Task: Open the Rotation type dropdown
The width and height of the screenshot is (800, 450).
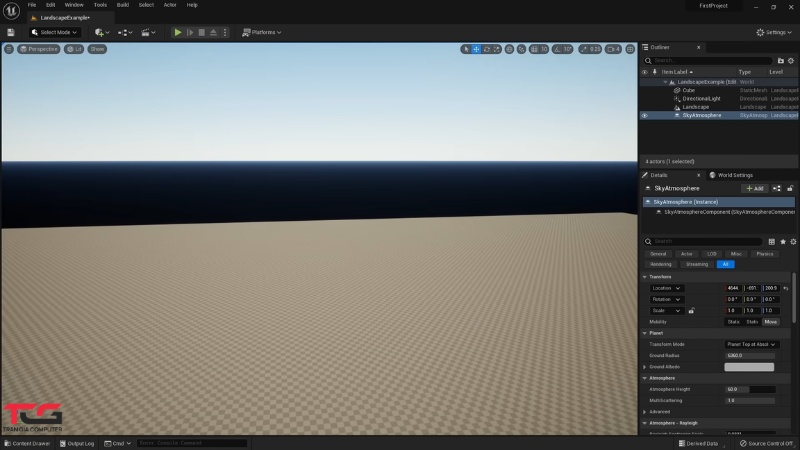Action: [666, 299]
